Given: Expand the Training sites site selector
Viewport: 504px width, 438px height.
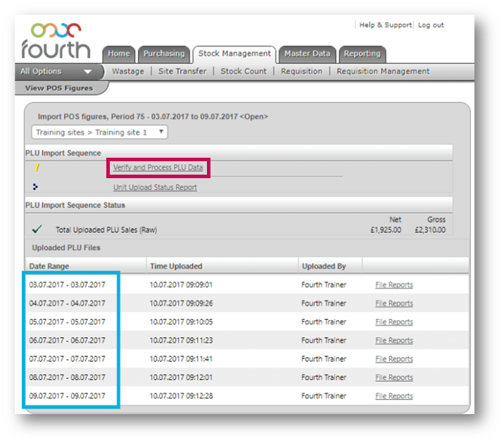Looking at the screenshot, I should point(99,132).
